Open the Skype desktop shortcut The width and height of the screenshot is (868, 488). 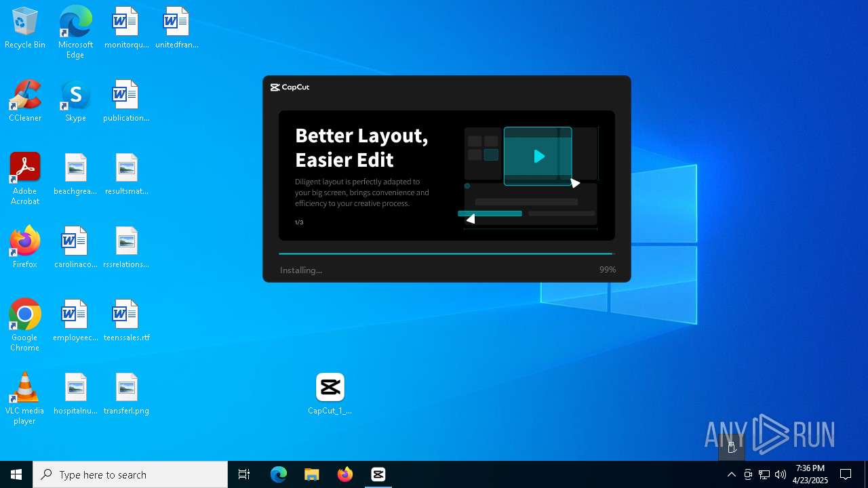click(x=75, y=102)
